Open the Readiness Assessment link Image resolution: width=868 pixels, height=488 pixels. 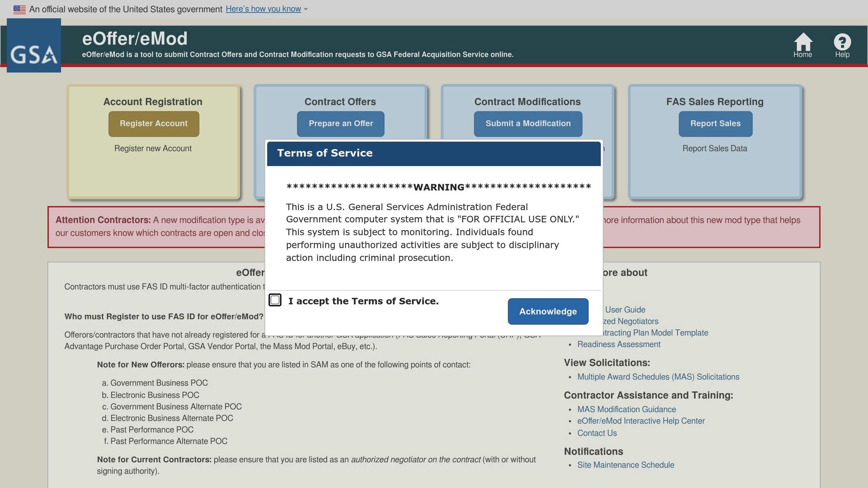tap(618, 344)
